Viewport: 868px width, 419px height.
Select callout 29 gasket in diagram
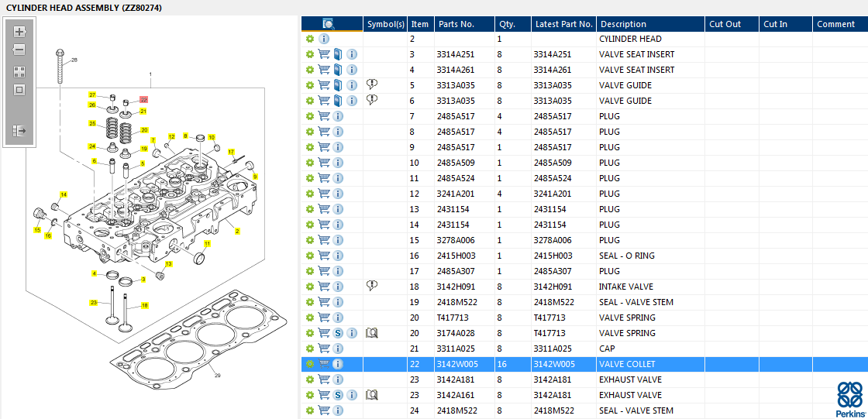pyautogui.click(x=217, y=376)
